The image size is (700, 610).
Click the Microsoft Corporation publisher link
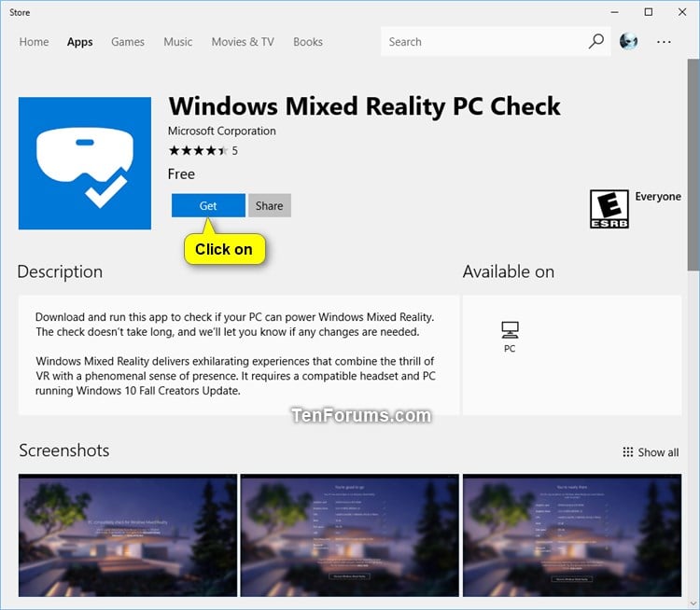(222, 132)
